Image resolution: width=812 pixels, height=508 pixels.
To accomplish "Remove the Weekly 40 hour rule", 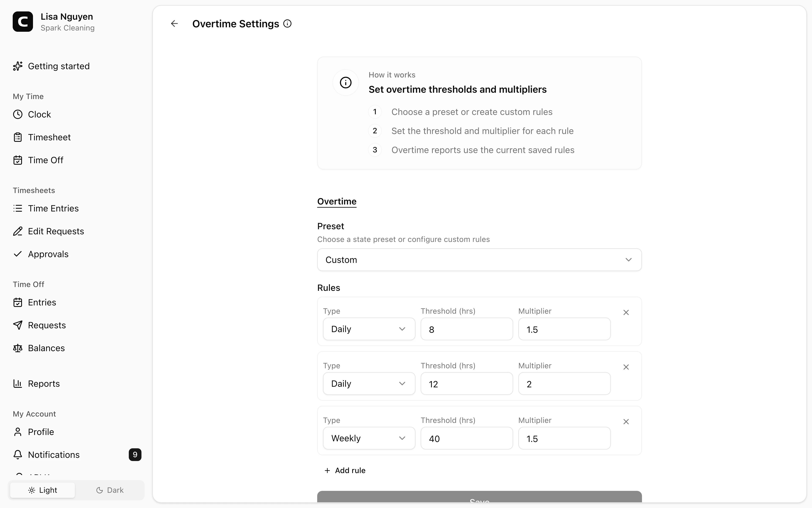I will pyautogui.click(x=626, y=422).
